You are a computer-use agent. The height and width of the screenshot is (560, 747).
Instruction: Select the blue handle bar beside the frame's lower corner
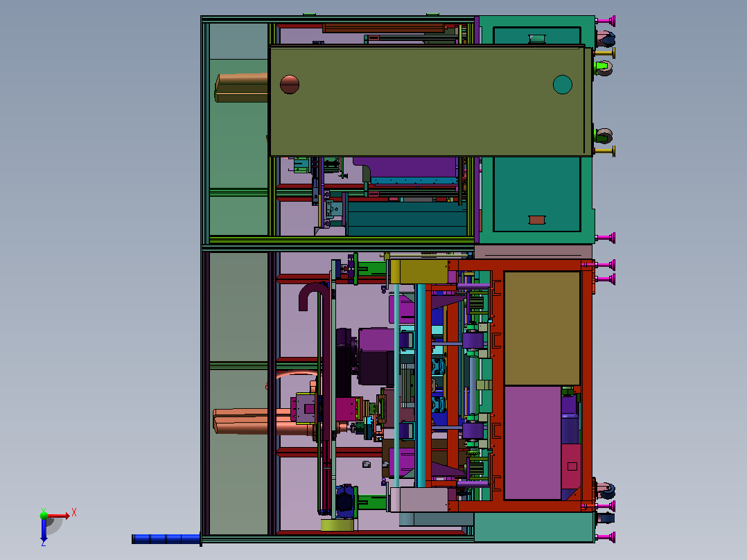(x=166, y=539)
